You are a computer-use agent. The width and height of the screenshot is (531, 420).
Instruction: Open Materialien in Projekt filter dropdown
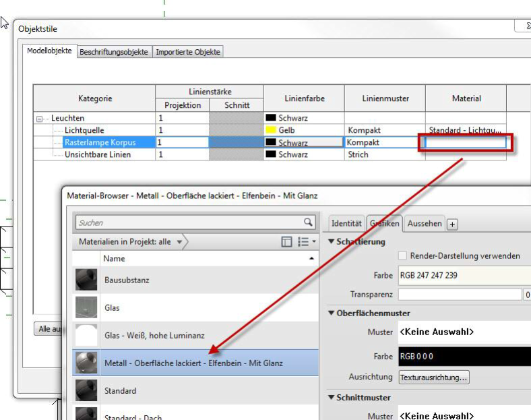click(x=179, y=242)
